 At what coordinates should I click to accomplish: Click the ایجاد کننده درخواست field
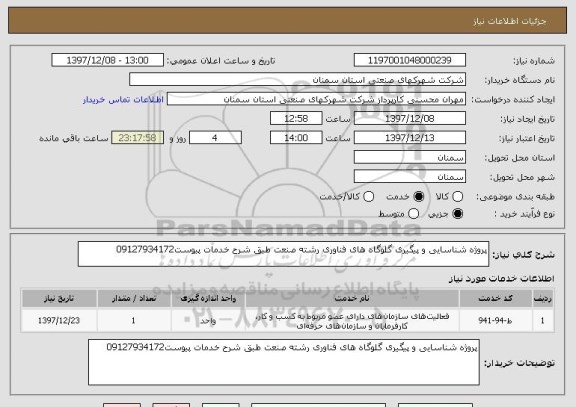coord(316,99)
